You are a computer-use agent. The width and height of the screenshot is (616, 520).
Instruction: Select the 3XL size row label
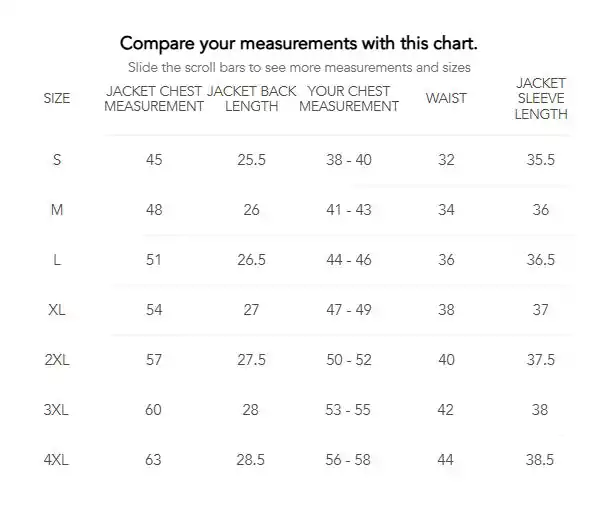click(56, 410)
